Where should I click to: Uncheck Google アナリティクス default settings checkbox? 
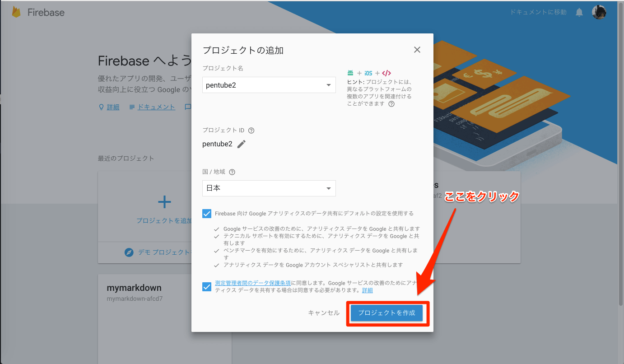(x=207, y=213)
